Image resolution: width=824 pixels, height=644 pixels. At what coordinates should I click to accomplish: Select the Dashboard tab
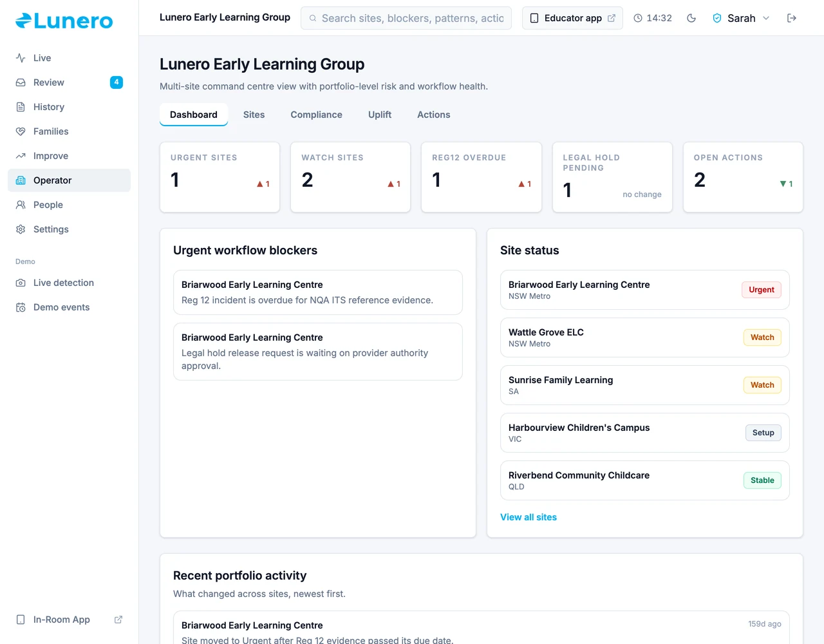tap(194, 115)
